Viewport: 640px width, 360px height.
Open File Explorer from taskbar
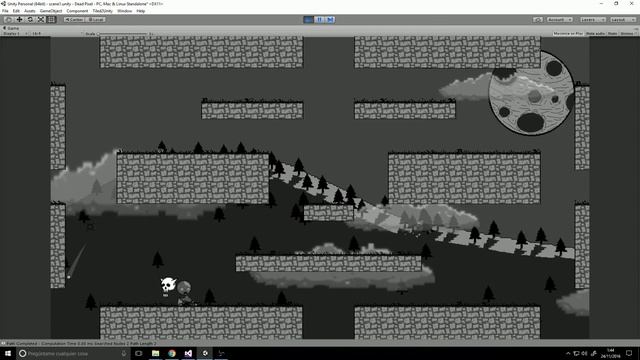pyautogui.click(x=156, y=353)
